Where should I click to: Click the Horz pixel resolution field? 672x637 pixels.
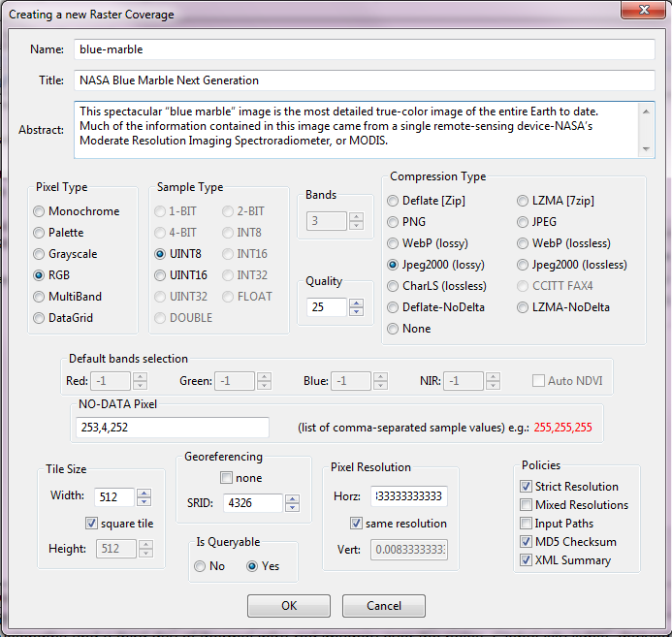409,496
